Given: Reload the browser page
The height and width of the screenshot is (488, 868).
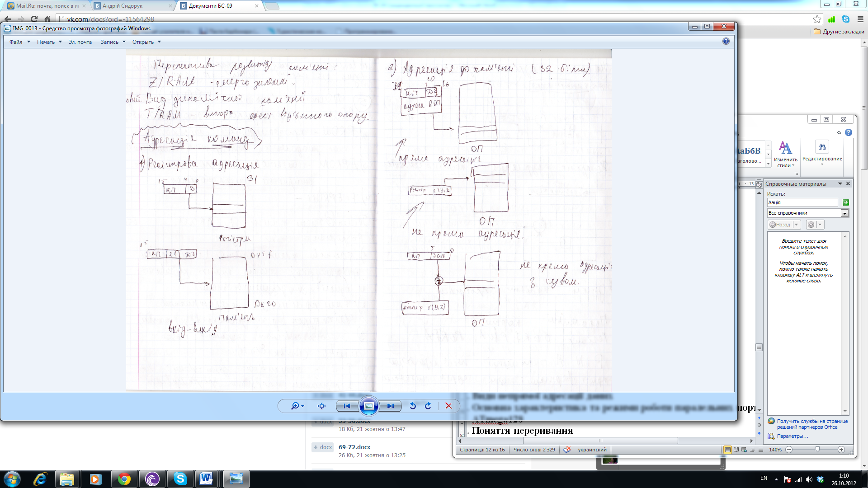Looking at the screenshot, I should (x=34, y=19).
